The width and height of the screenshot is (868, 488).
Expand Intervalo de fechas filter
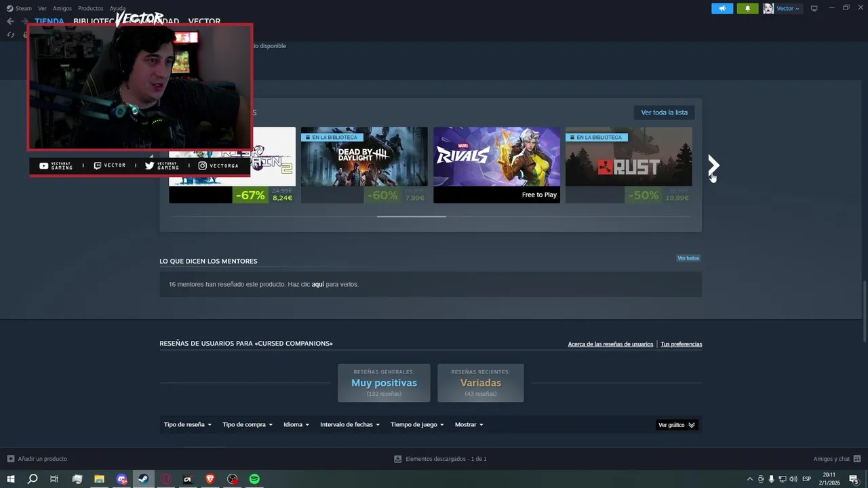pyautogui.click(x=350, y=425)
